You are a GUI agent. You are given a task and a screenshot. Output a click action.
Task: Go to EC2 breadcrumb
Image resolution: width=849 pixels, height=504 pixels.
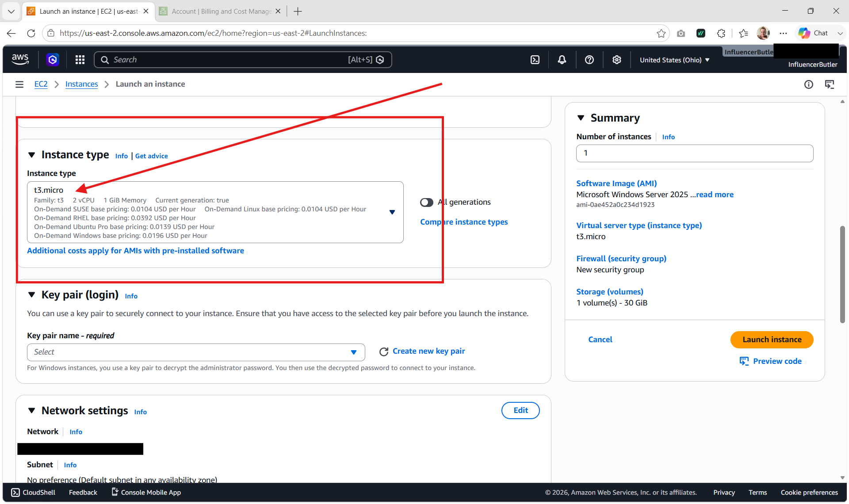coord(41,84)
